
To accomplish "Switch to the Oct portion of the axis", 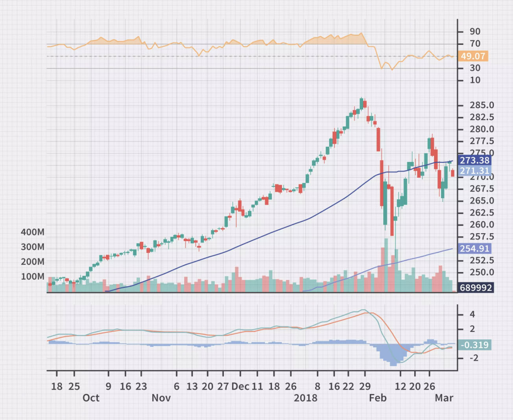I will coord(91,398).
